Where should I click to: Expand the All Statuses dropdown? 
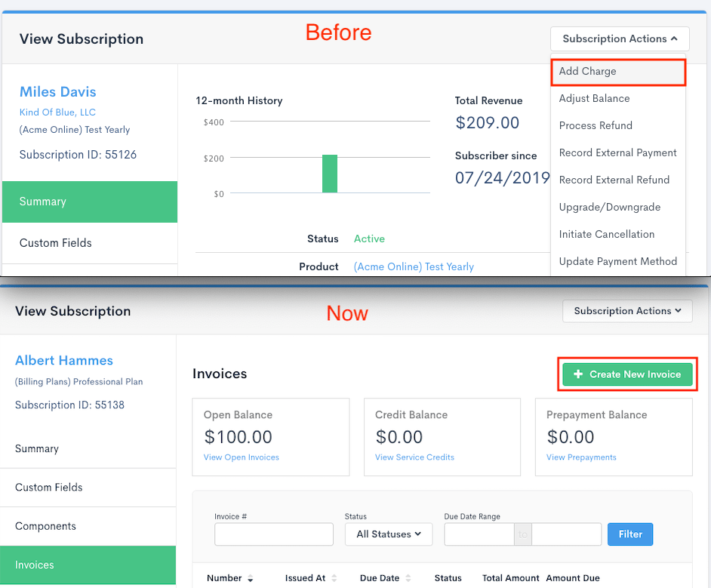click(389, 534)
